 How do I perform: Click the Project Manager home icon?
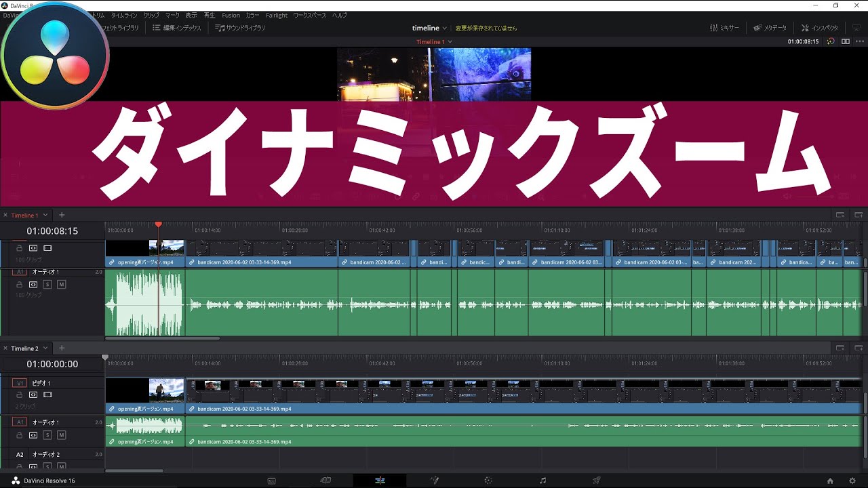(830, 481)
